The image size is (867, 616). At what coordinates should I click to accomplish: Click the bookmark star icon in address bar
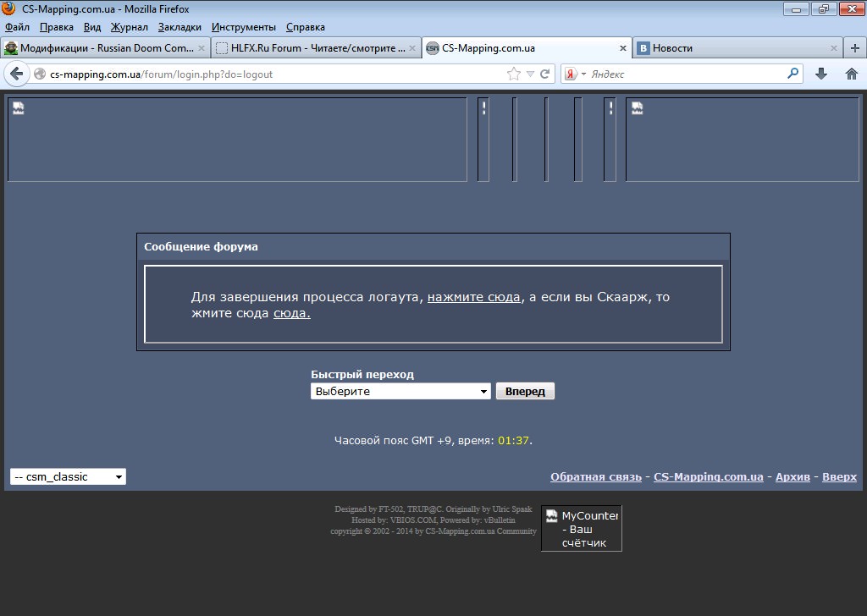(513, 74)
